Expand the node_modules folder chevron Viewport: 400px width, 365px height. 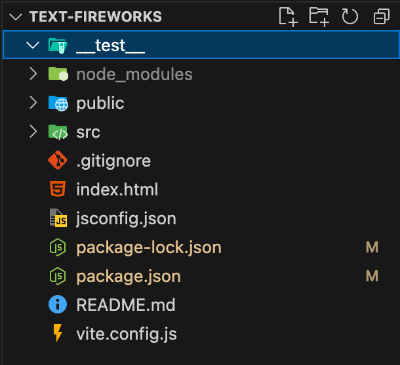pos(33,74)
